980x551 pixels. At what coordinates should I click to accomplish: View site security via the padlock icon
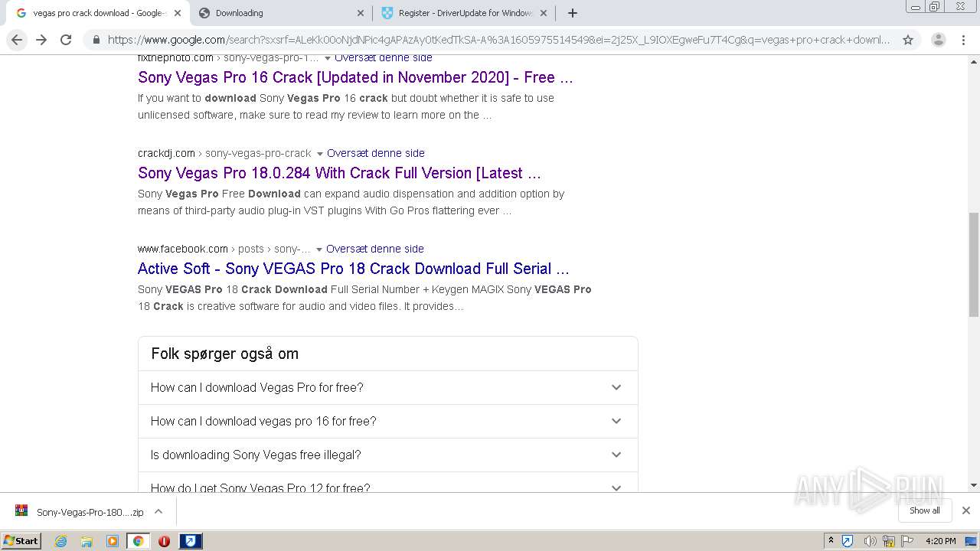pyautogui.click(x=96, y=40)
